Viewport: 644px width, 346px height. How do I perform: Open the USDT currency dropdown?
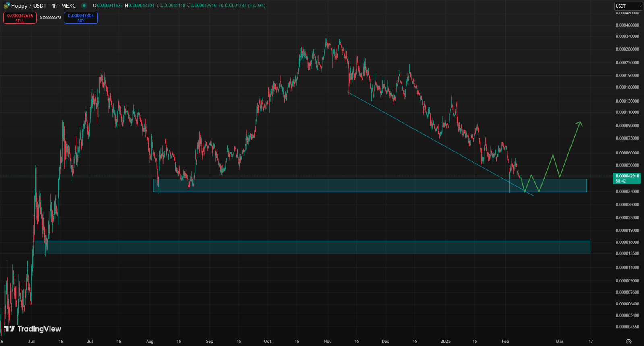[628, 6]
